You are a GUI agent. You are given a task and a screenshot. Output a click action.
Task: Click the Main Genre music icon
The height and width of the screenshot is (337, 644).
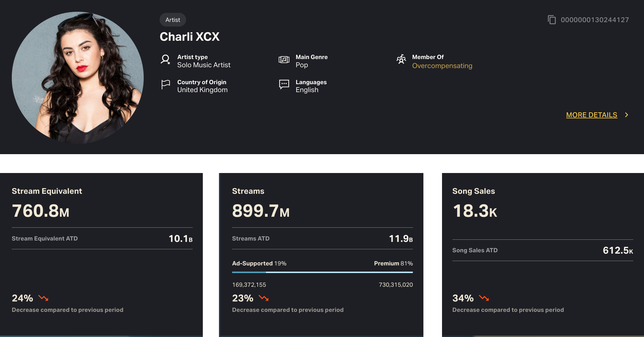pos(284,60)
